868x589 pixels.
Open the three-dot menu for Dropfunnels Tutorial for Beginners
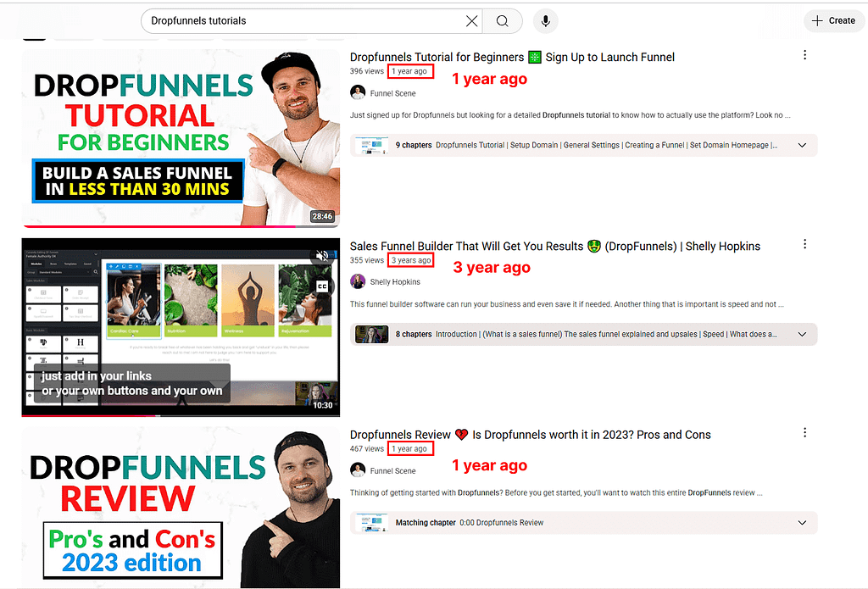[x=805, y=55]
